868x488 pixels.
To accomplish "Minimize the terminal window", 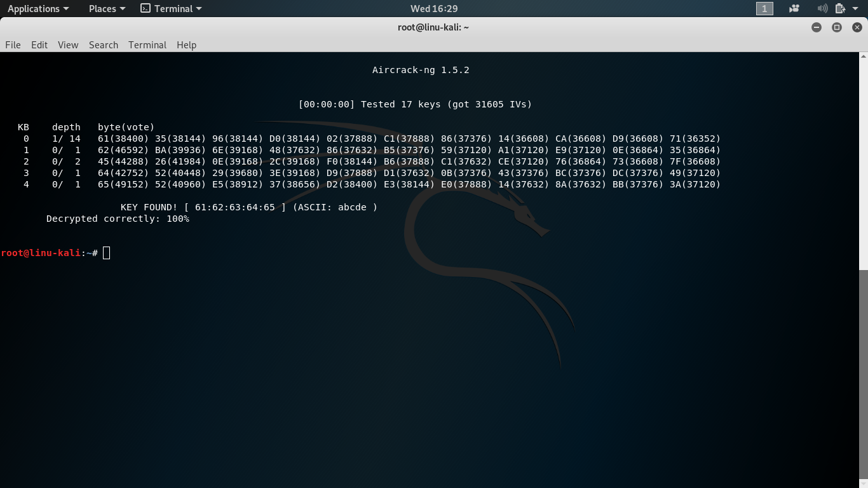I will coord(817,27).
